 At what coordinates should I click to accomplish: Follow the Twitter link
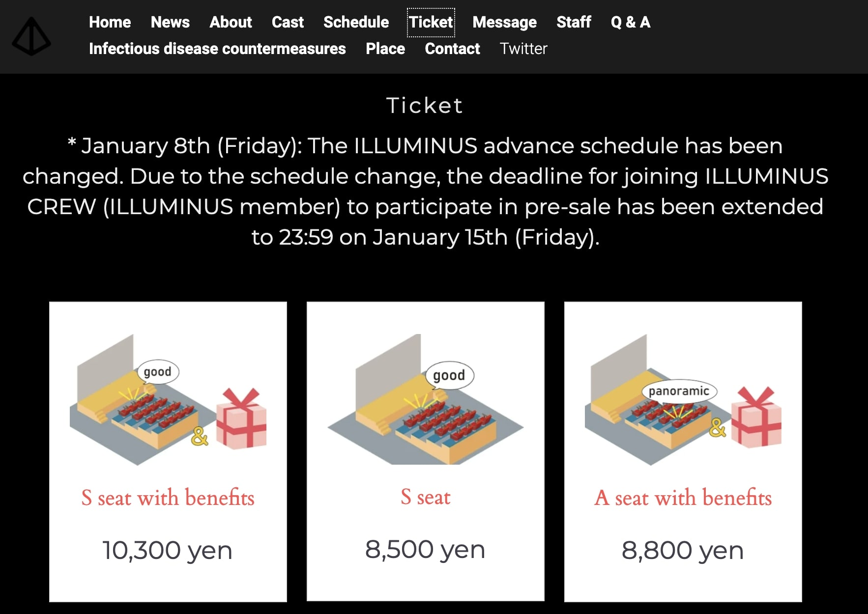pos(523,49)
